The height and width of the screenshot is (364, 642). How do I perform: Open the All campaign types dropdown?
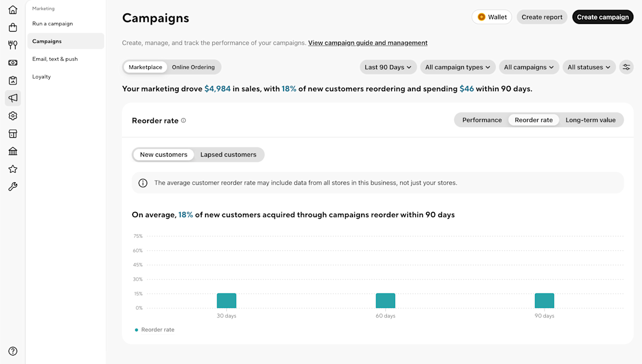coord(457,67)
